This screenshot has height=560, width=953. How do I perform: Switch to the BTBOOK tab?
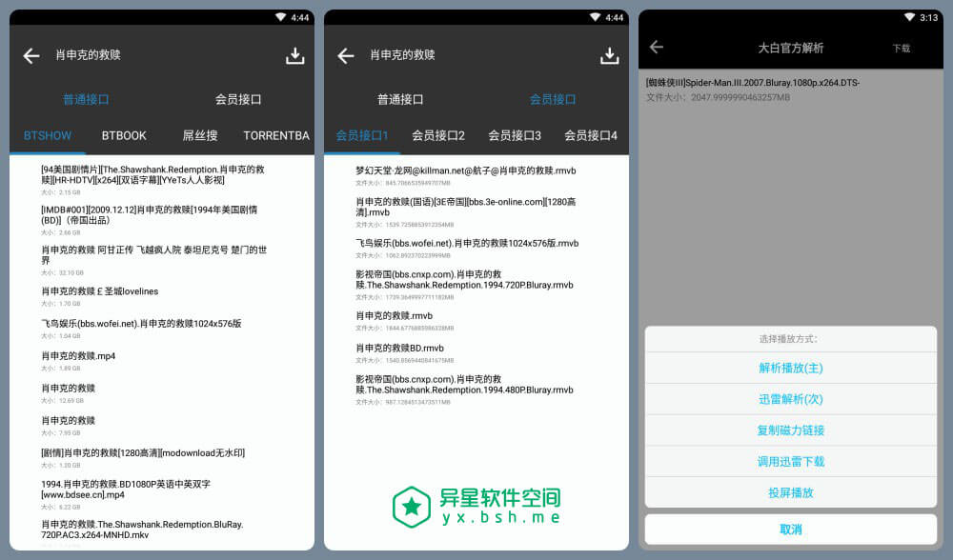[x=124, y=135]
